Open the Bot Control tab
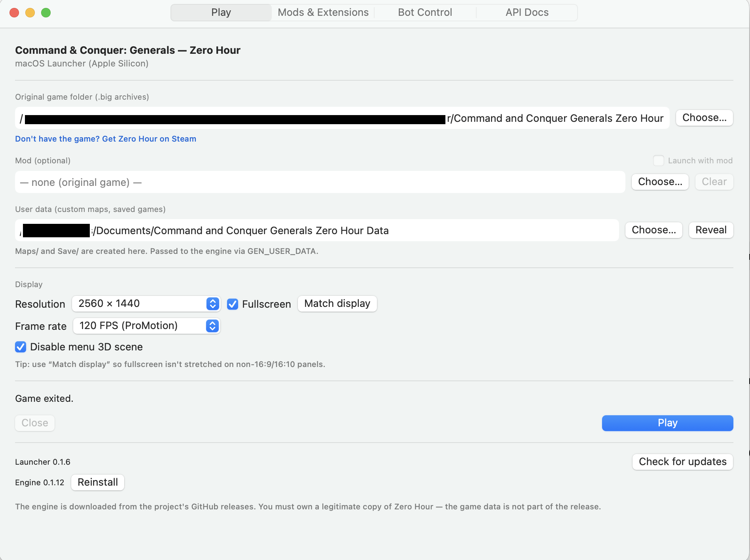750x560 pixels. pos(425,12)
